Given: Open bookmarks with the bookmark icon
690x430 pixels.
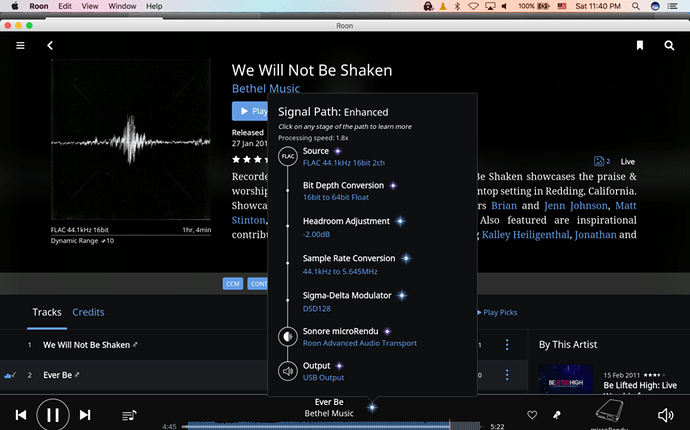Looking at the screenshot, I should 640,45.
